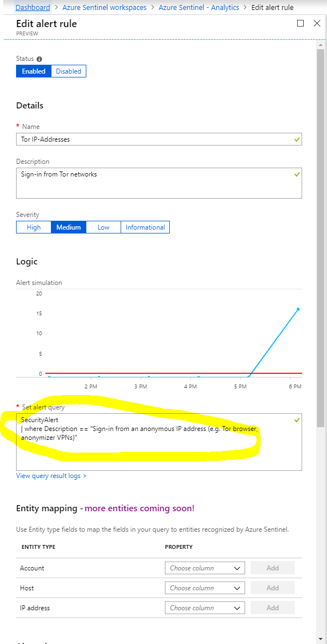
Task: Set rule status to Enabled
Action: coord(34,71)
